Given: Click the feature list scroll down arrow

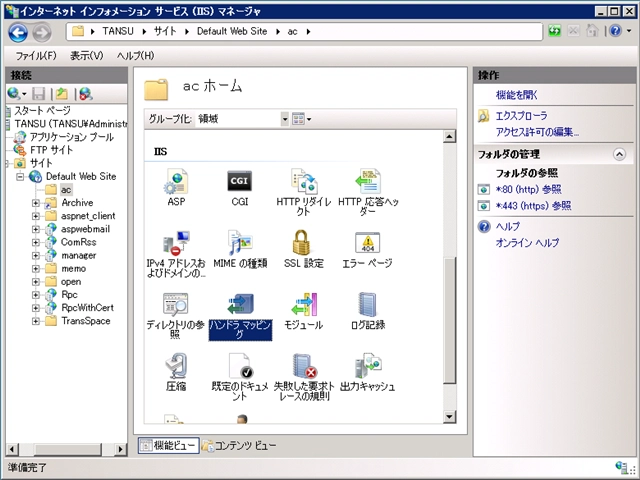Looking at the screenshot, I should pos(449,417).
